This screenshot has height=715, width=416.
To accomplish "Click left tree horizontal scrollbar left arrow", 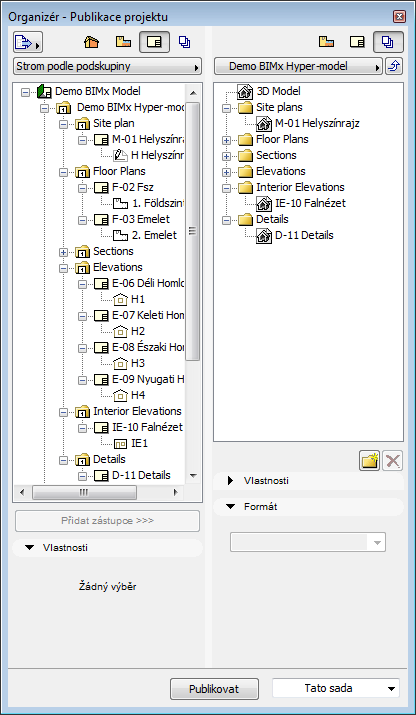I will [23, 492].
